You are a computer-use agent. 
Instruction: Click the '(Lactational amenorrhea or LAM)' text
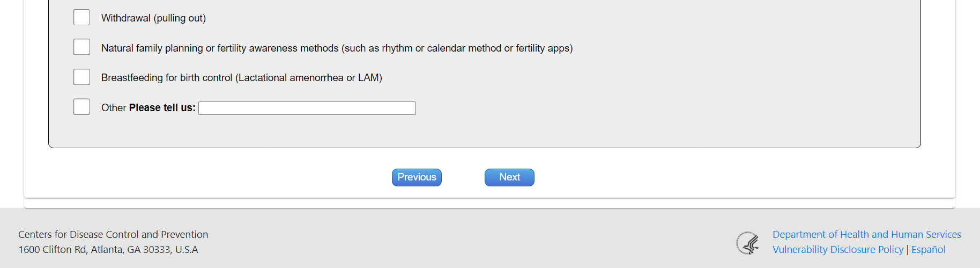[309, 78]
